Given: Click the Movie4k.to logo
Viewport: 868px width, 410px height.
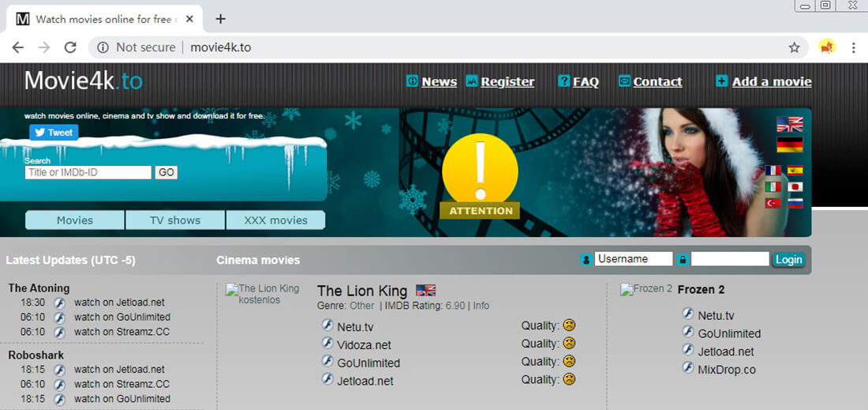Looking at the screenshot, I should [83, 81].
